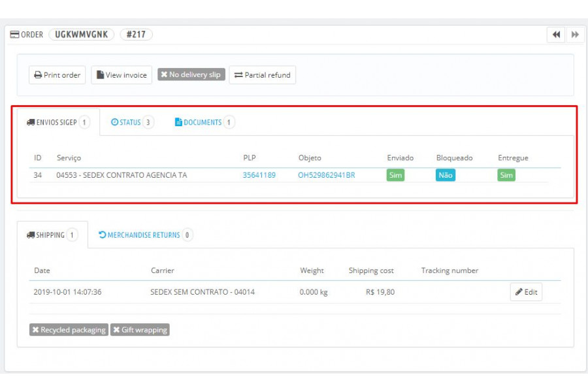Click the credit card icon beside ORDER
588x392 pixels.
(x=14, y=35)
